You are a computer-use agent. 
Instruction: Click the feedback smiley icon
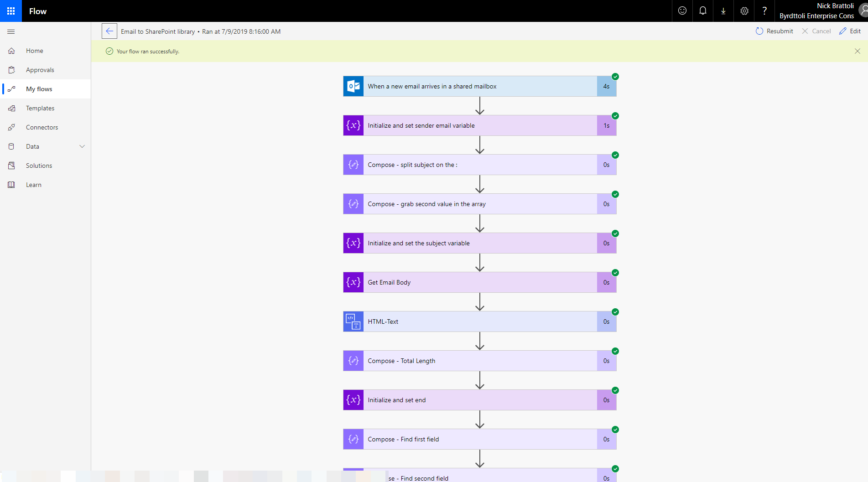pos(682,11)
